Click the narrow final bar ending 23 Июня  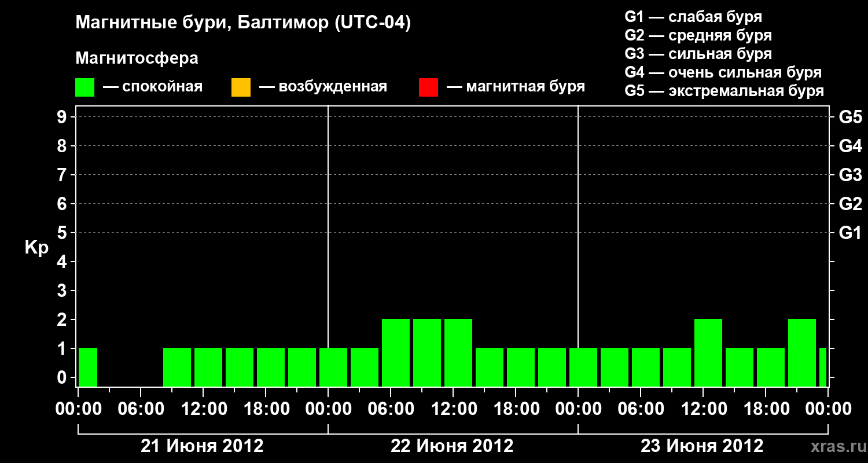click(823, 367)
